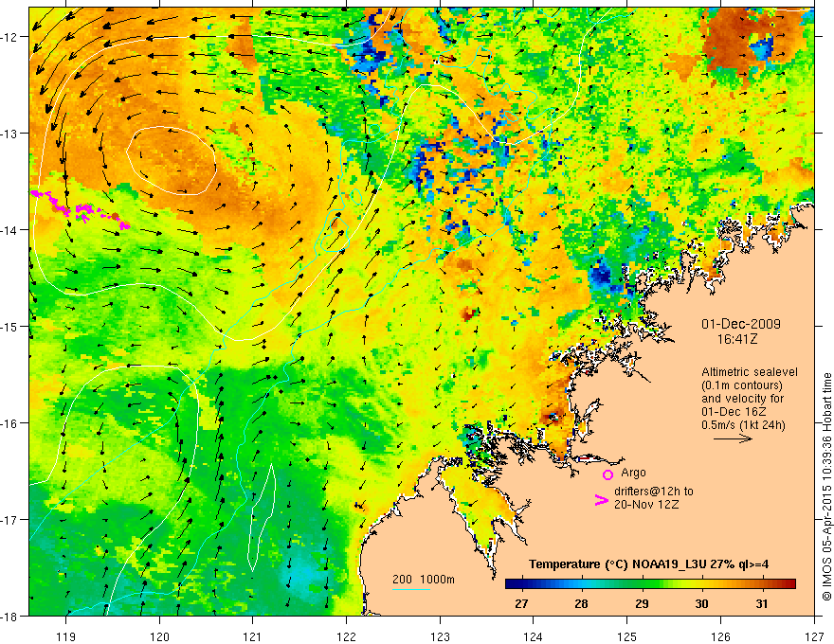834x644 pixels.
Task: Click latitude axis label -13
Action: [10, 134]
